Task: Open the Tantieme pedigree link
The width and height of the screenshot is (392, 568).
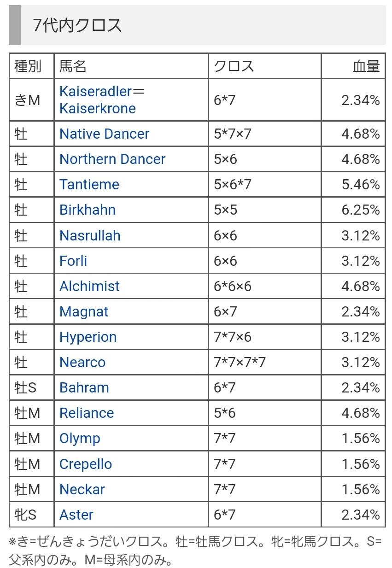Action: [x=89, y=185]
